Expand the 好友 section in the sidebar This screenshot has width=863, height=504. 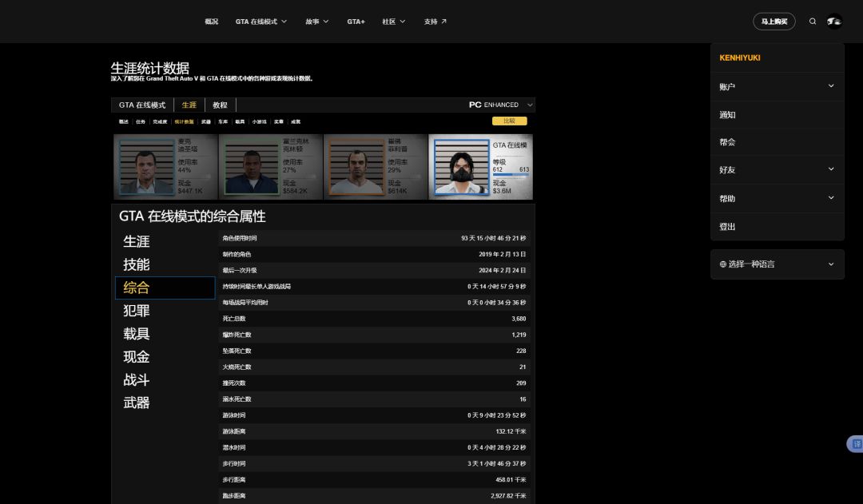click(x=777, y=169)
